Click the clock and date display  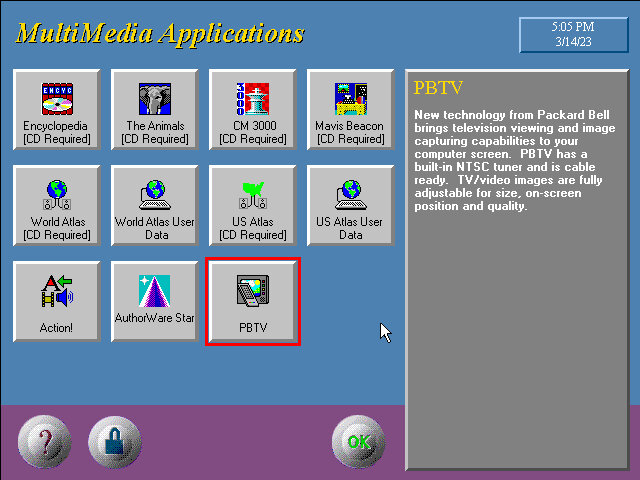click(573, 35)
